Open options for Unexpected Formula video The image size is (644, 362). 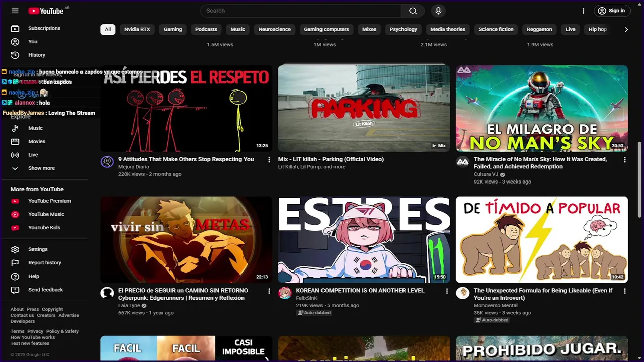(x=625, y=291)
